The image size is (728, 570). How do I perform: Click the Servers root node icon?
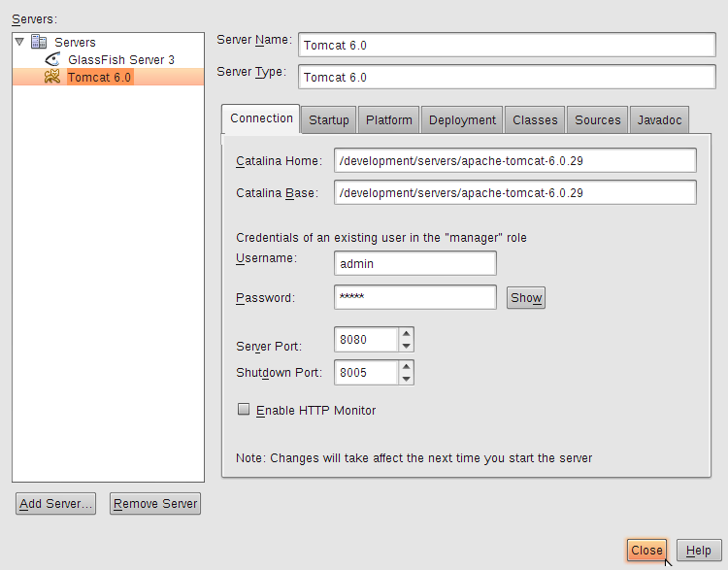click(x=39, y=42)
